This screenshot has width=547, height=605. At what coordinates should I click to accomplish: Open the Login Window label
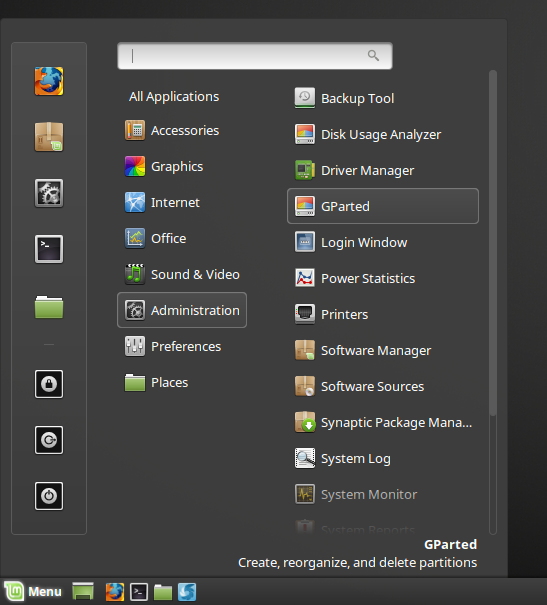coord(364,242)
